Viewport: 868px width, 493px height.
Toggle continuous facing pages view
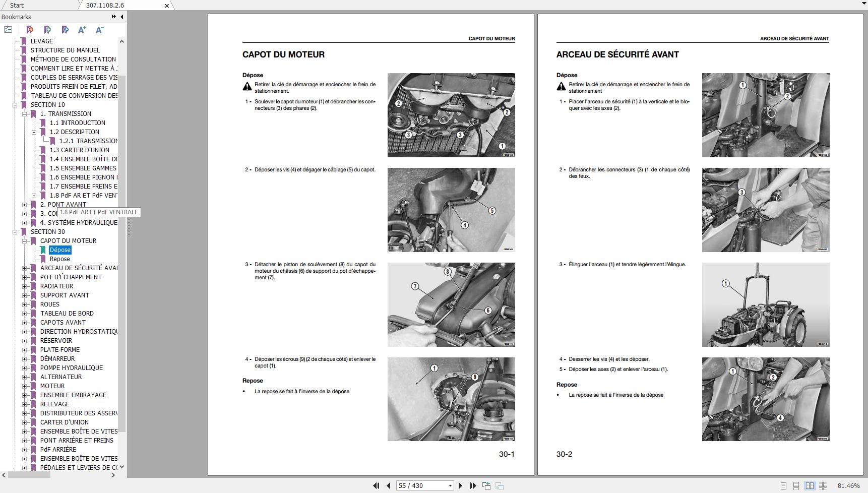823,486
